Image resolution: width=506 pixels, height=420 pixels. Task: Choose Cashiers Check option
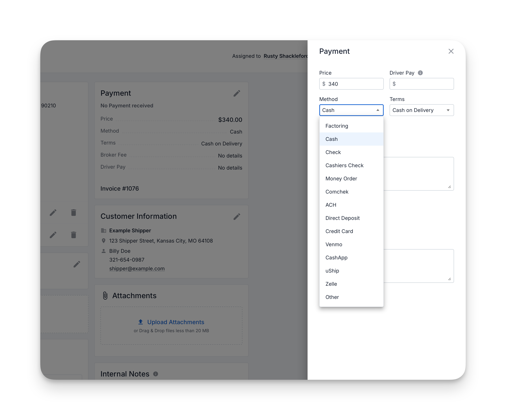coord(351,165)
